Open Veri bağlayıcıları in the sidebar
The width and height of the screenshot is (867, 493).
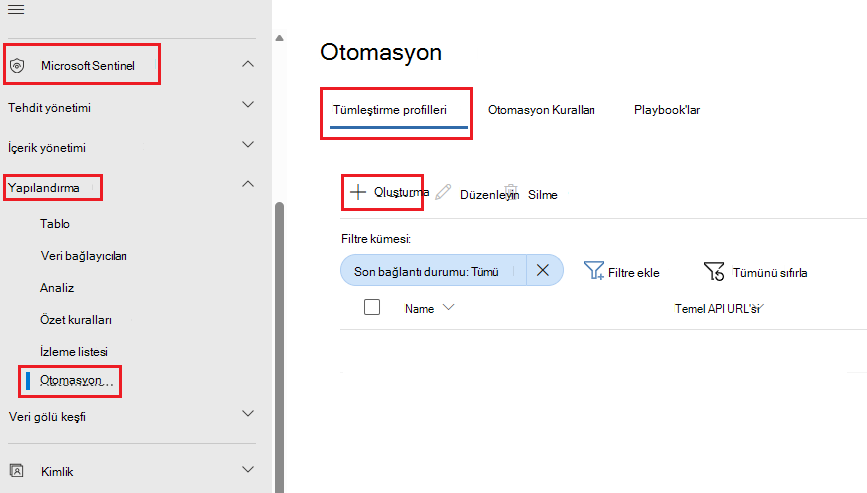coord(83,256)
